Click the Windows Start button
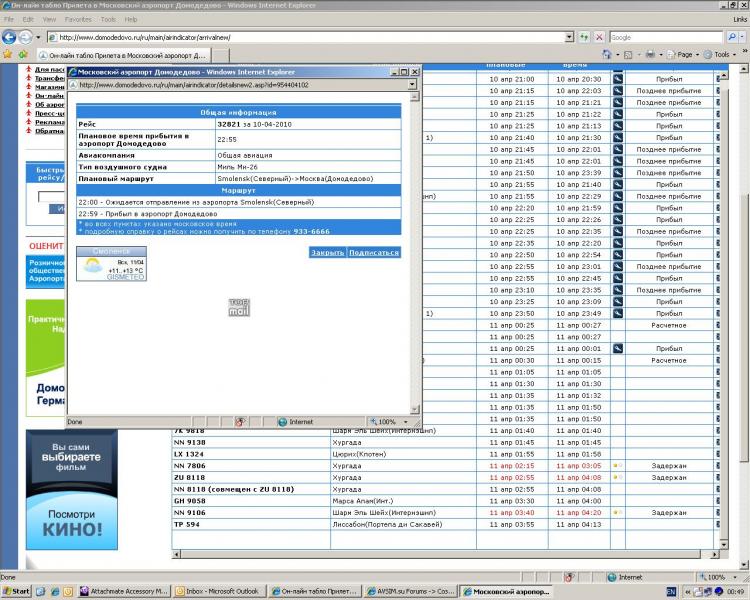 pyautogui.click(x=17, y=592)
